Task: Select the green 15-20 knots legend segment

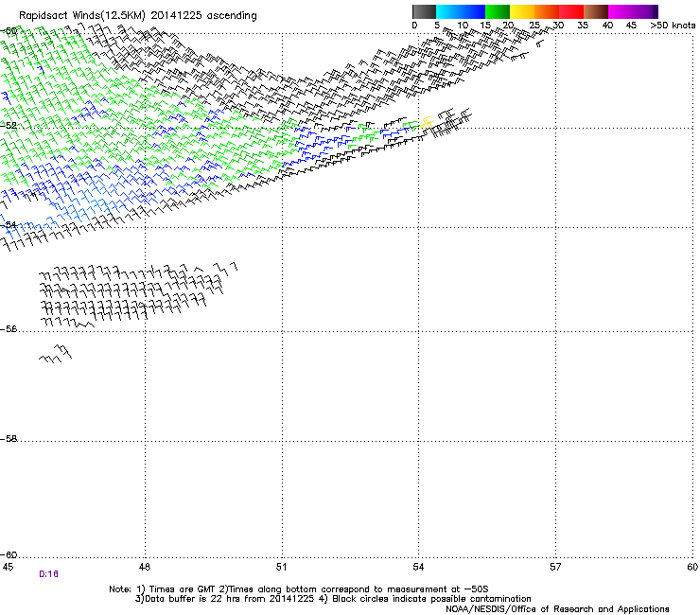Action: (x=498, y=11)
